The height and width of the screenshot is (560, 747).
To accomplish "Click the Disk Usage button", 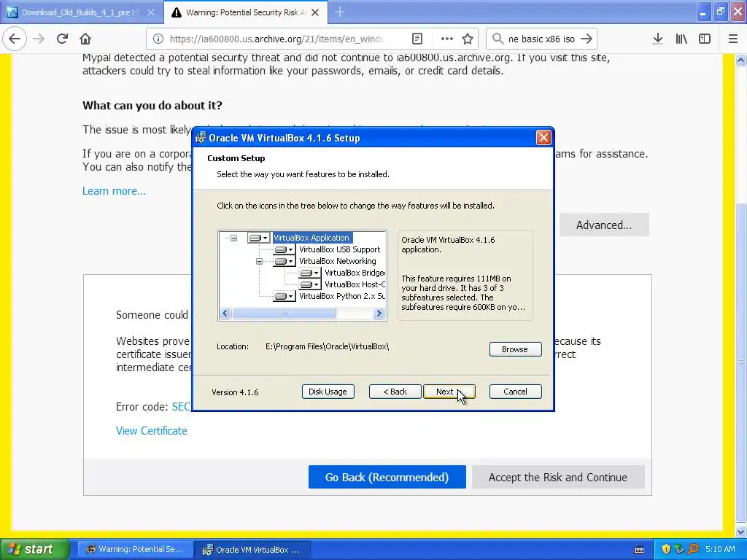I will (328, 392).
